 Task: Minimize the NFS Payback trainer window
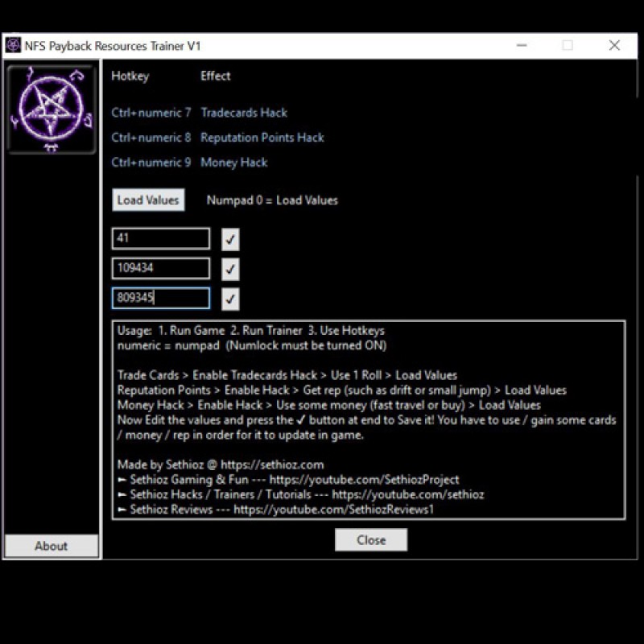tap(522, 45)
